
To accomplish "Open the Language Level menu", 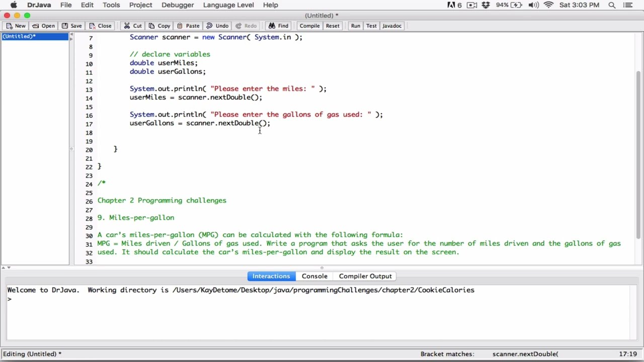I will pyautogui.click(x=228, y=5).
